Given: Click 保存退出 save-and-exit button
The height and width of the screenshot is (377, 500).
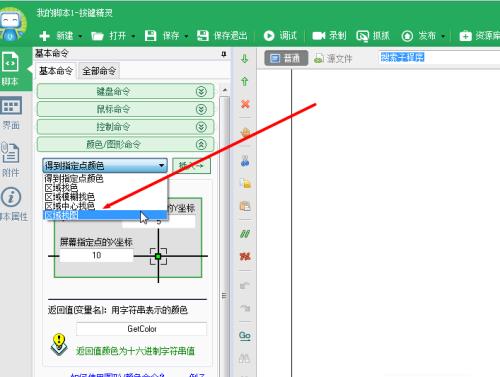Looking at the screenshot, I should 222,36.
